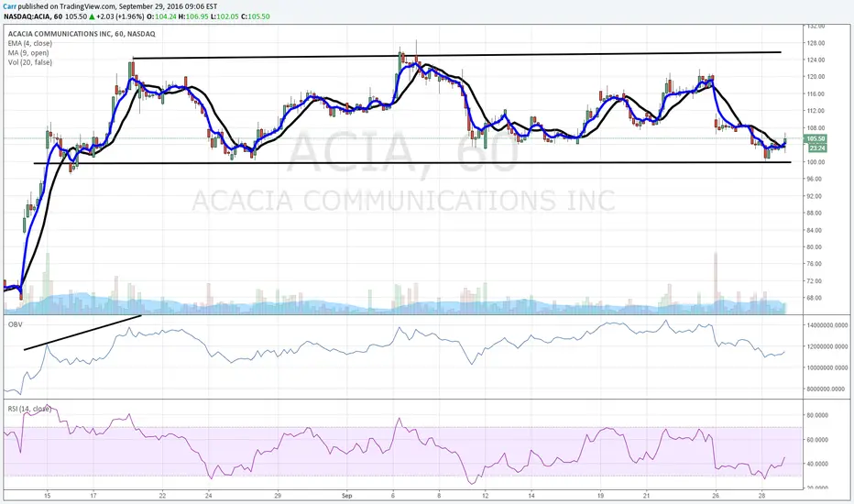Select the 'Vol (20, false)' indicator label
The image size is (854, 504).
30,62
